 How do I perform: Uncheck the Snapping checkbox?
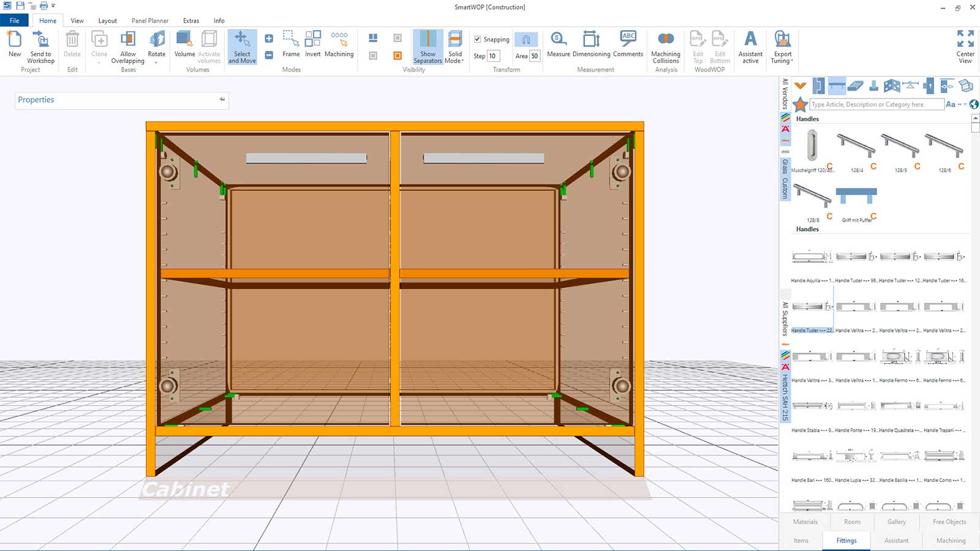478,39
